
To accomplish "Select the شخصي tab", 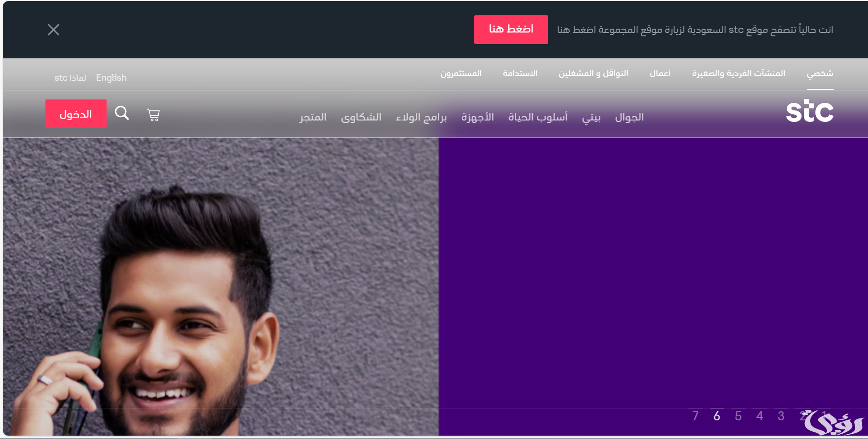I will point(820,73).
